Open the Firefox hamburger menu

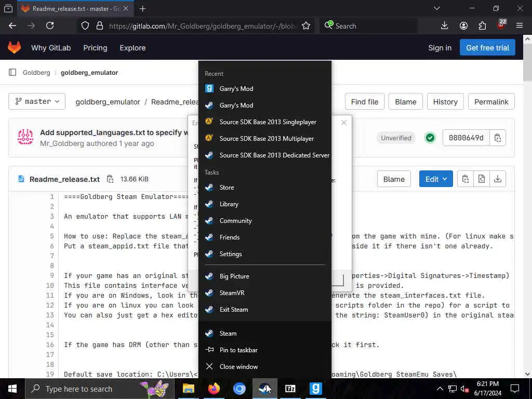coord(520,26)
